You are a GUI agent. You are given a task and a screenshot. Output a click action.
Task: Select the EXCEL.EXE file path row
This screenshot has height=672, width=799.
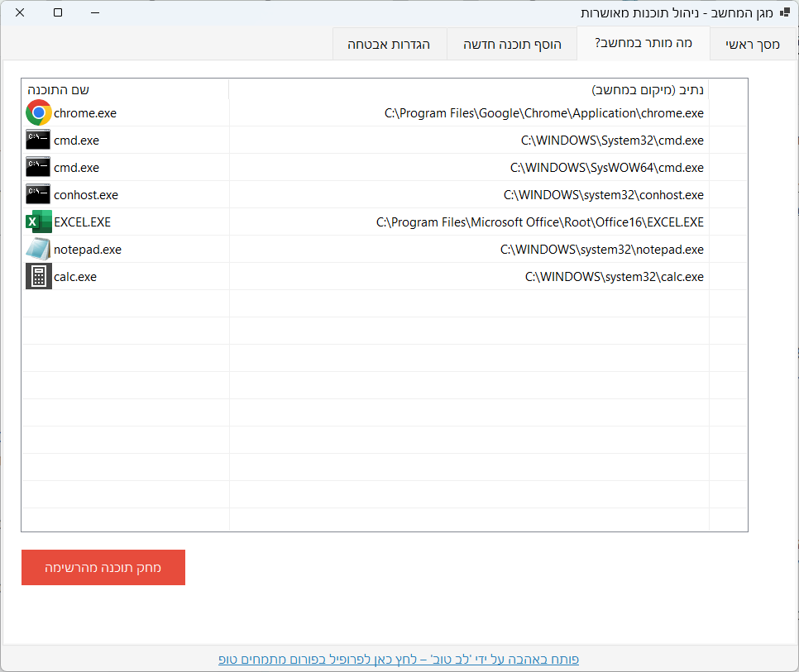(539, 222)
